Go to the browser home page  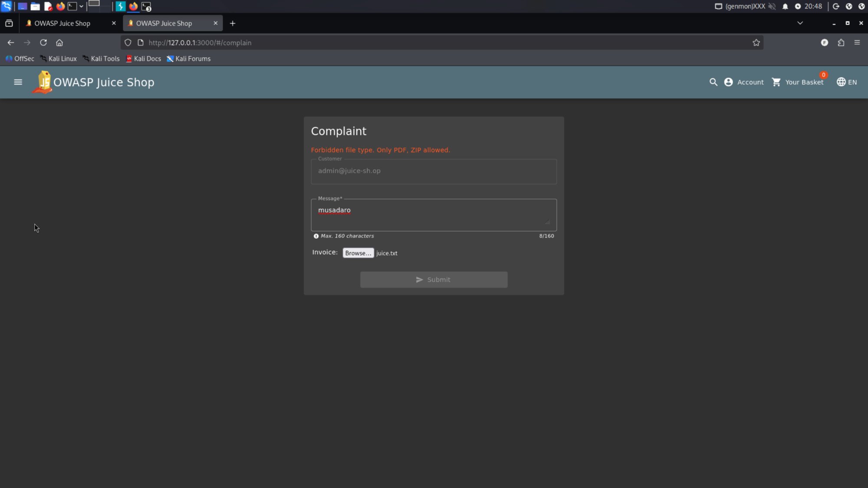[x=59, y=43]
